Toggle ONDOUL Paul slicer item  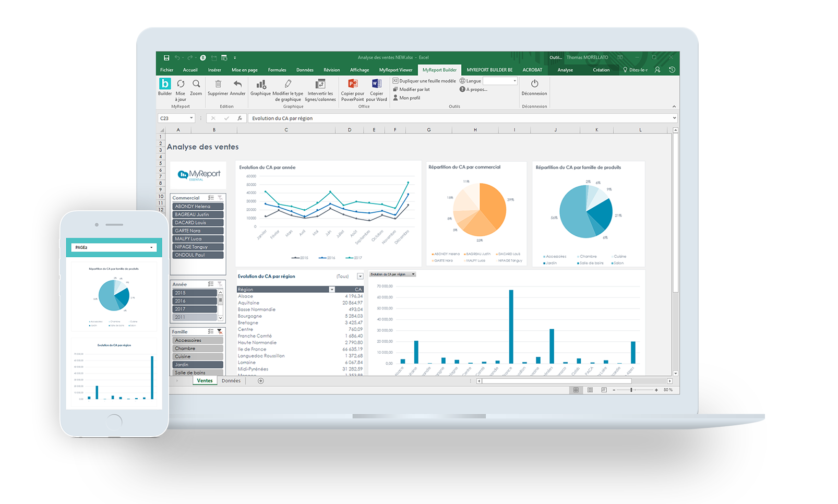point(198,255)
